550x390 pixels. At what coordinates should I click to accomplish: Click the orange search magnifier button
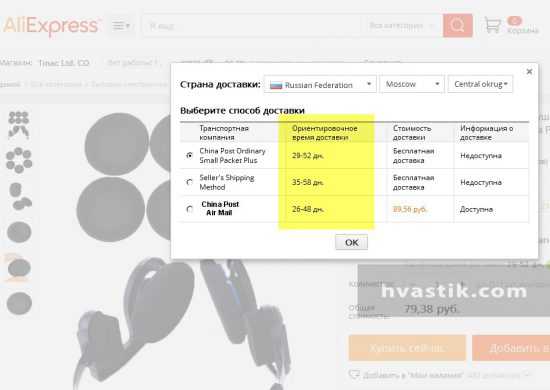point(457,25)
